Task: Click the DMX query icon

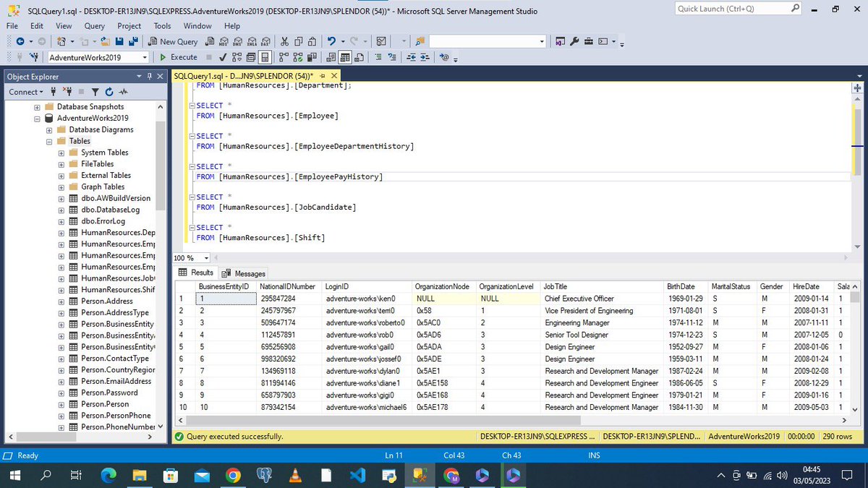Action: coord(239,41)
